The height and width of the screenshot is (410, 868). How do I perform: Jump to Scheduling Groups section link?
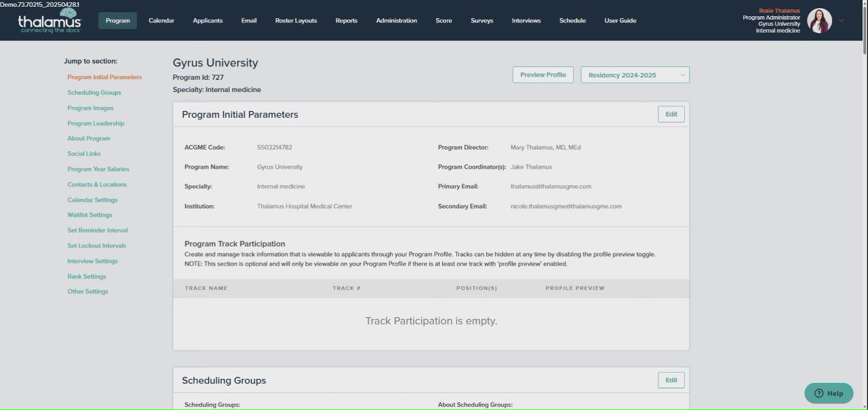94,93
